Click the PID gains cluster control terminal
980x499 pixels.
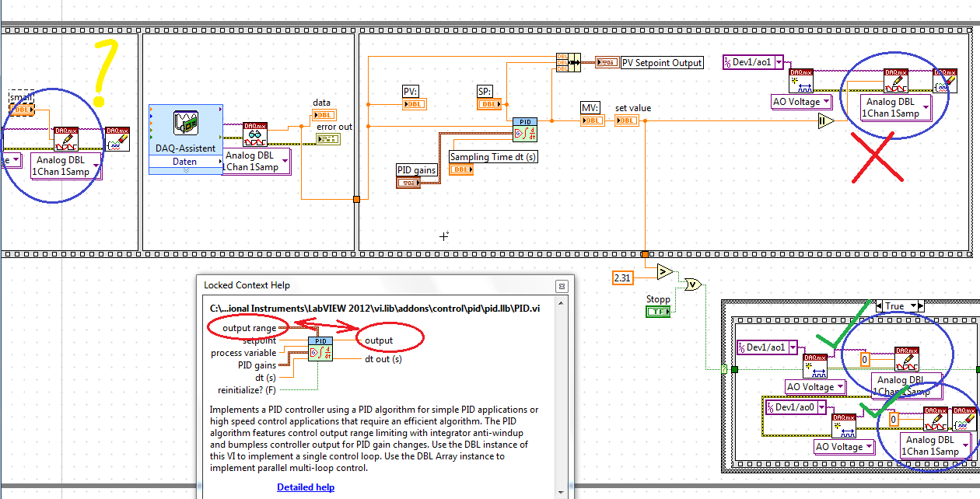(408, 182)
